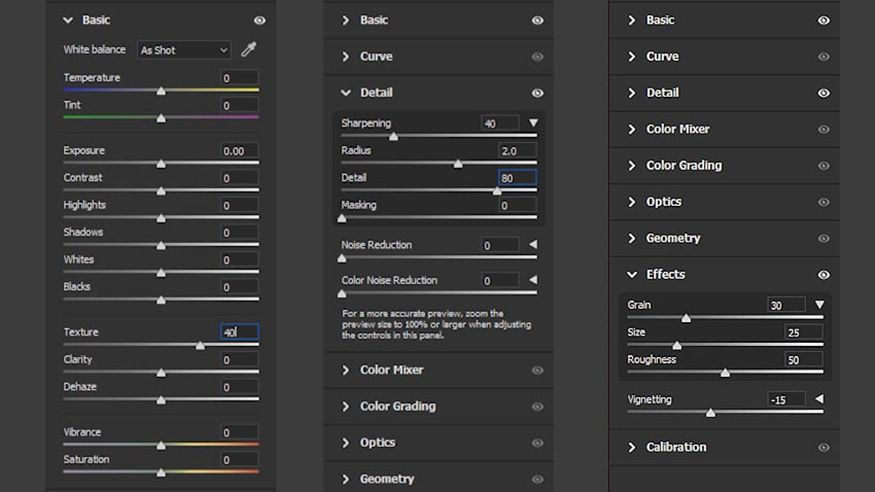Screen dimensions: 875x492
Task: Click the Temperature slider handle
Action: tap(161, 90)
